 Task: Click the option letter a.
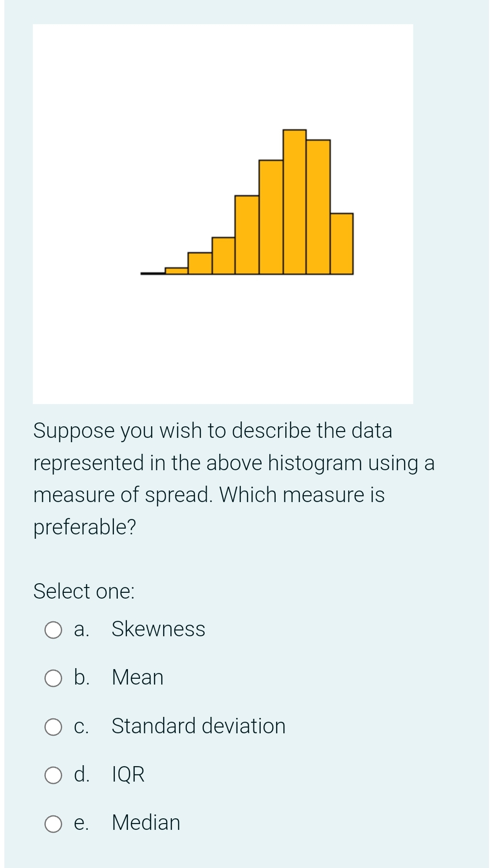[x=81, y=630]
